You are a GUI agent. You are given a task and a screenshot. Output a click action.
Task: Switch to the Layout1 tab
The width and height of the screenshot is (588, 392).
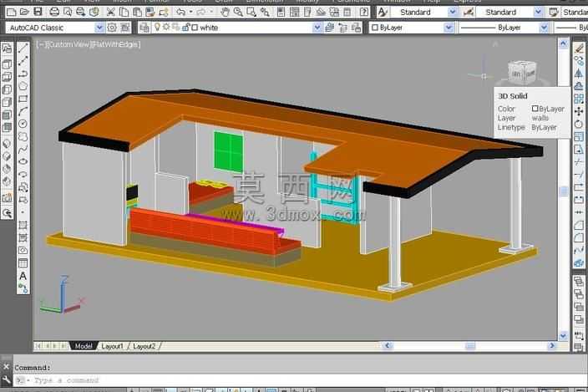[112, 346]
